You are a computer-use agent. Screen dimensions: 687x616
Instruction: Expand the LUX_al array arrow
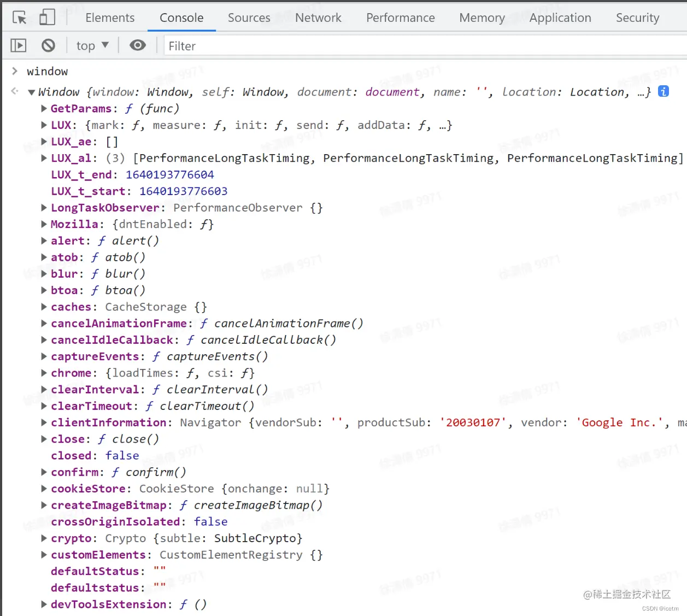(44, 158)
